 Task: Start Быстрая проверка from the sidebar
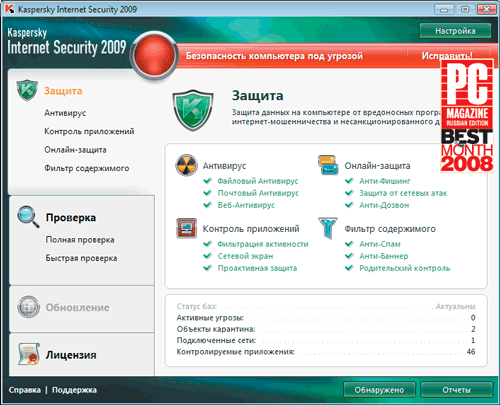coord(81,258)
